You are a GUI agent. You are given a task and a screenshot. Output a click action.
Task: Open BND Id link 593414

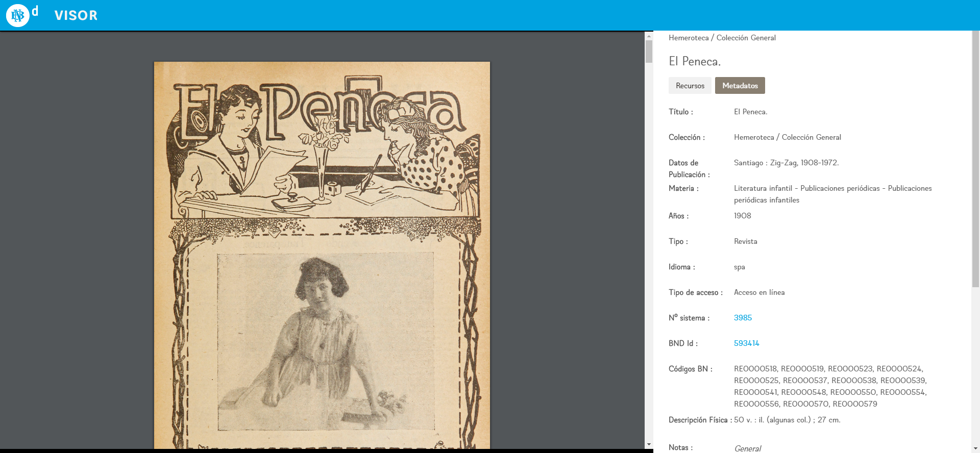(746, 343)
